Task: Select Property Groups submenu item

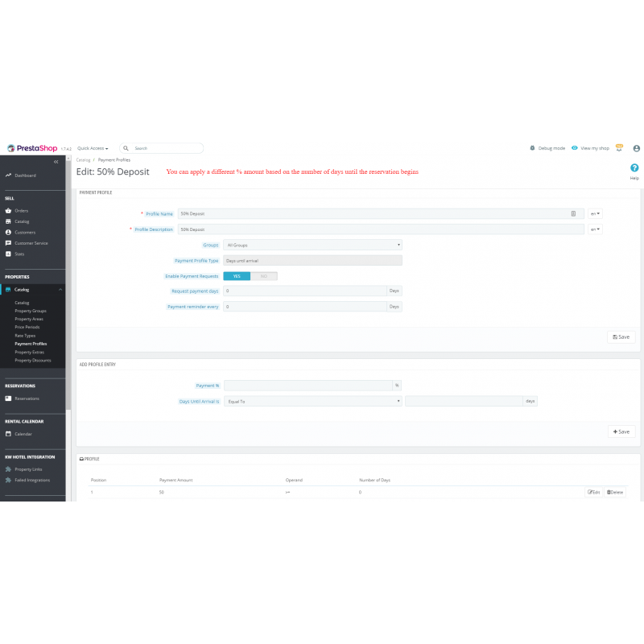Action: click(x=31, y=311)
